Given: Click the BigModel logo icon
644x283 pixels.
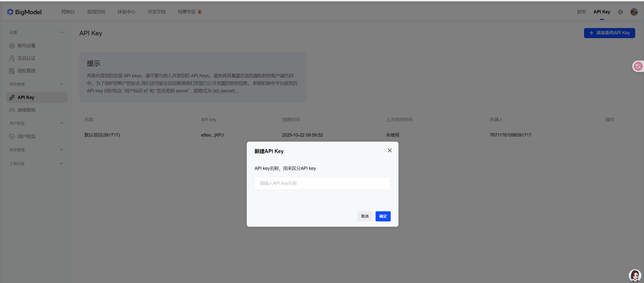Looking at the screenshot, I should point(10,12).
